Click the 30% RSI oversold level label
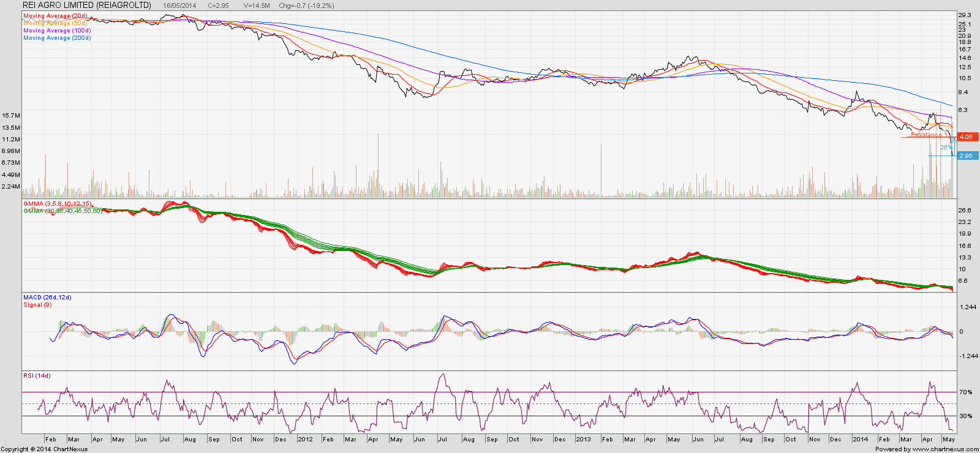 (x=966, y=416)
